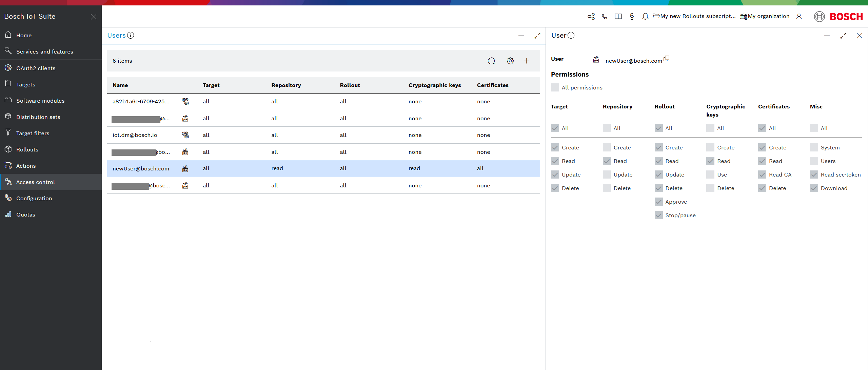Open the notifications bell icon

click(645, 16)
